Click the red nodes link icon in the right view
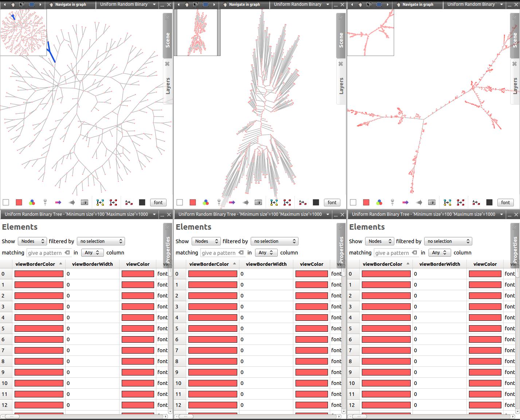 [461, 202]
